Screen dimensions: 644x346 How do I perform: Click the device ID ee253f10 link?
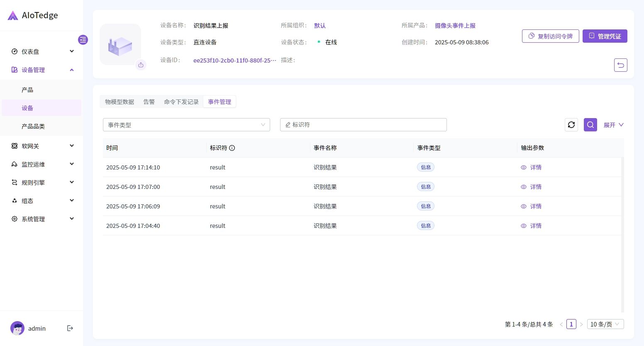click(x=235, y=60)
